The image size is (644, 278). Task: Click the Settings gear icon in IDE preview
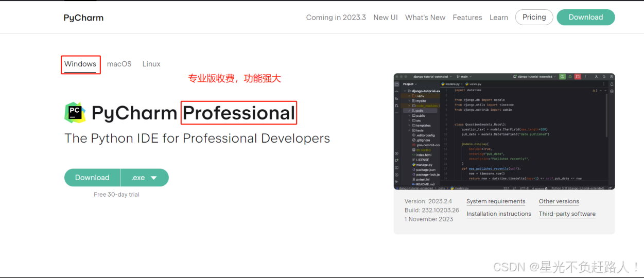pyautogui.click(x=611, y=77)
